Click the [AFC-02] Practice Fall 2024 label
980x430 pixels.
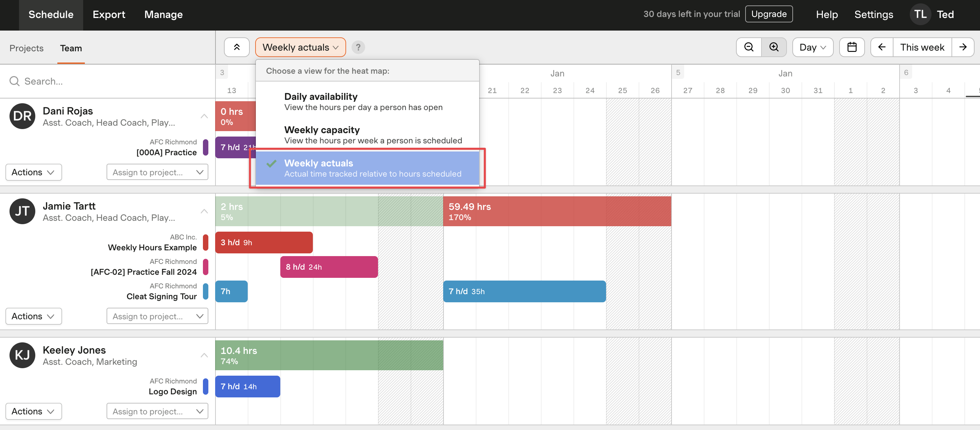pos(144,272)
